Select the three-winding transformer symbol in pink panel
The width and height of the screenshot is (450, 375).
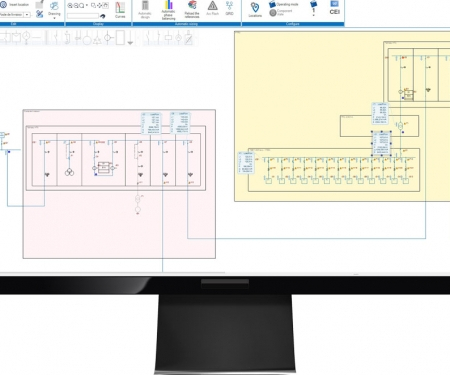point(69,172)
